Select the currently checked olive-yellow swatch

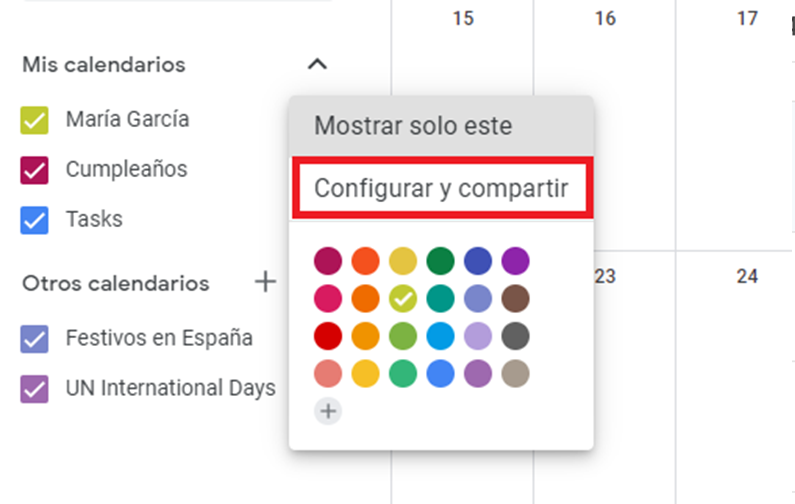(403, 299)
